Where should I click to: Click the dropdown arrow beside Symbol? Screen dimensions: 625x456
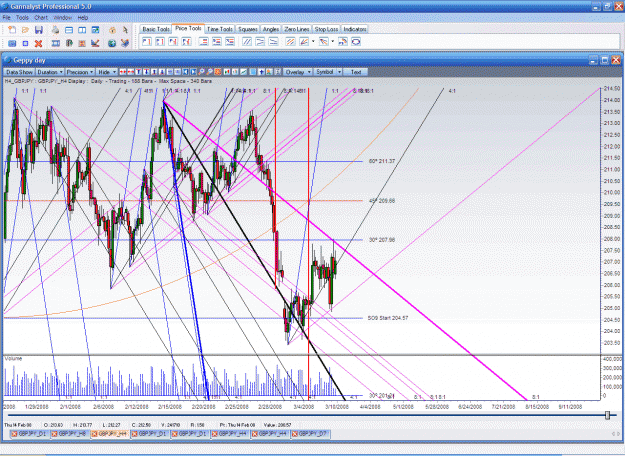[339, 72]
